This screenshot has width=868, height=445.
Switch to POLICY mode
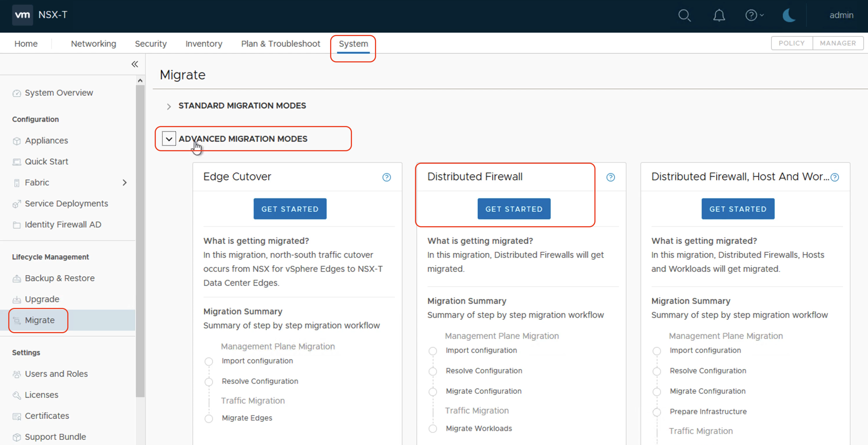[x=792, y=43]
